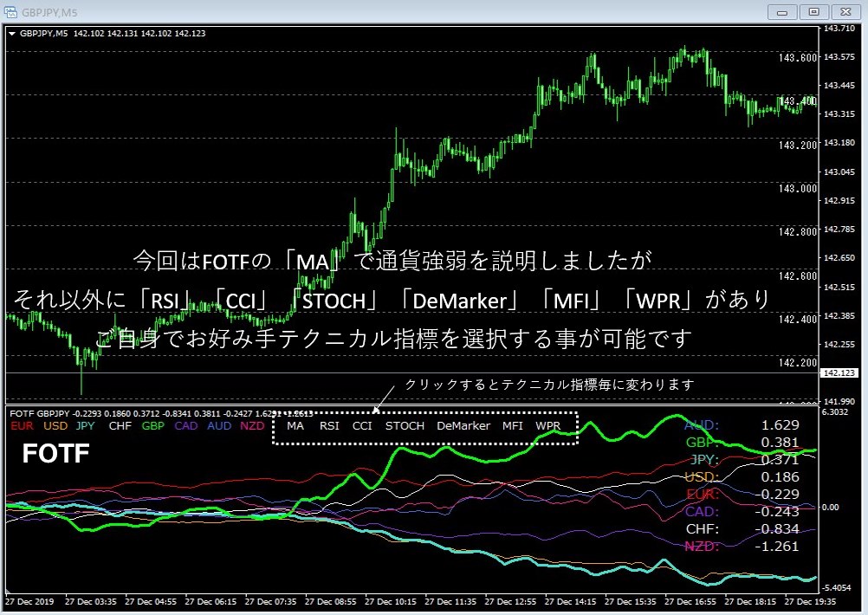Click the current price label 142.123

click(839, 373)
